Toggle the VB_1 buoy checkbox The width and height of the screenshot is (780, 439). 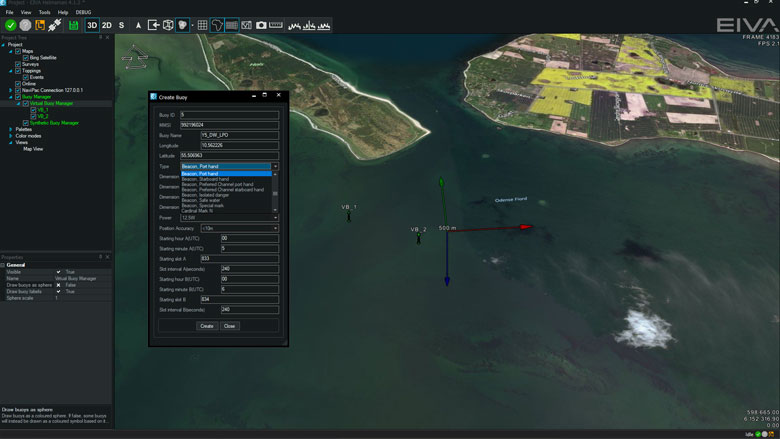pyautogui.click(x=33, y=109)
